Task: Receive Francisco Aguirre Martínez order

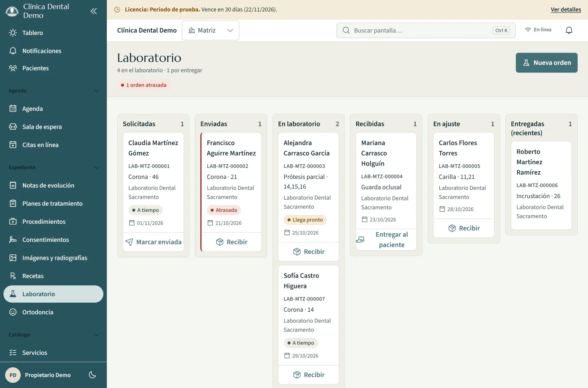Action: [232, 242]
